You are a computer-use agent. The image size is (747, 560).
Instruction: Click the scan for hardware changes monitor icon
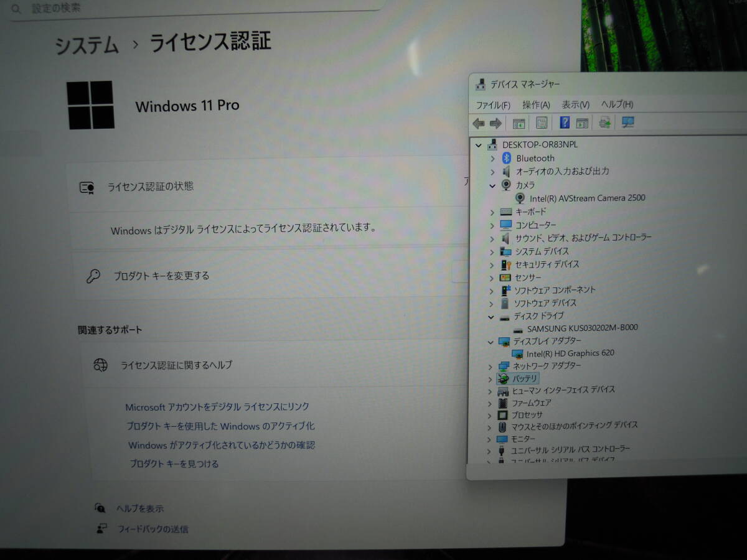[x=627, y=122]
